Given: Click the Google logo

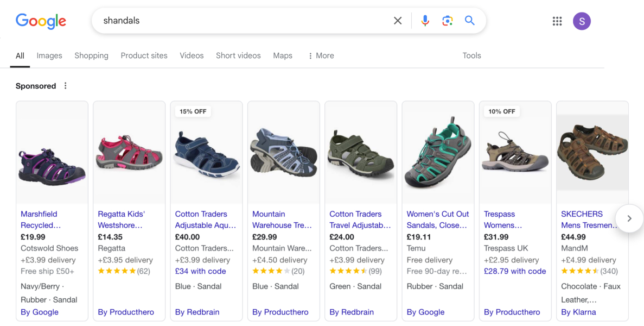Looking at the screenshot, I should pyautogui.click(x=41, y=21).
